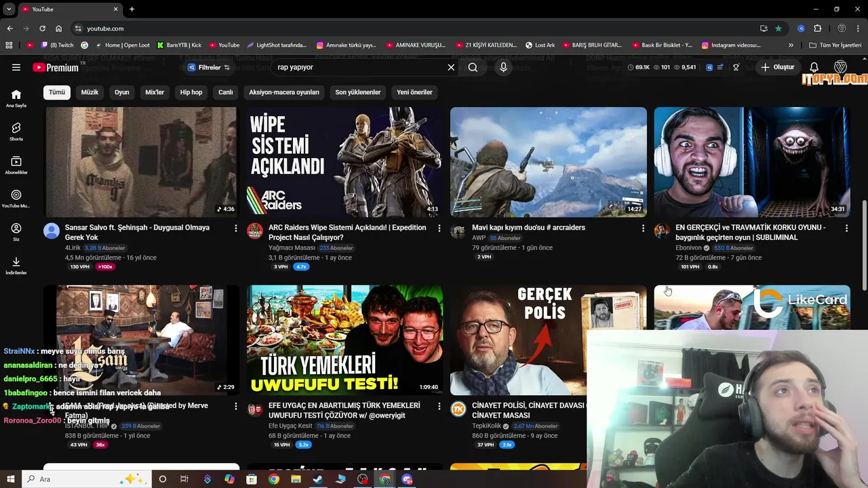
Task: Open options menu for Sagopa interview video
Action: (x=236, y=407)
